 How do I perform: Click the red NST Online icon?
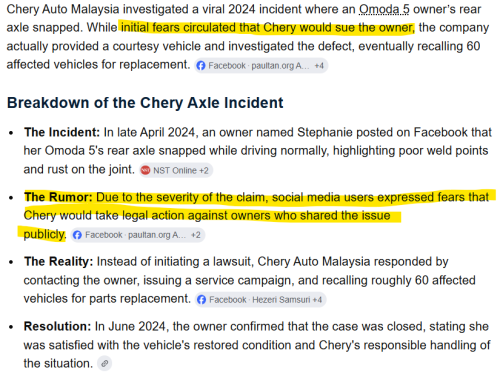pos(145,170)
